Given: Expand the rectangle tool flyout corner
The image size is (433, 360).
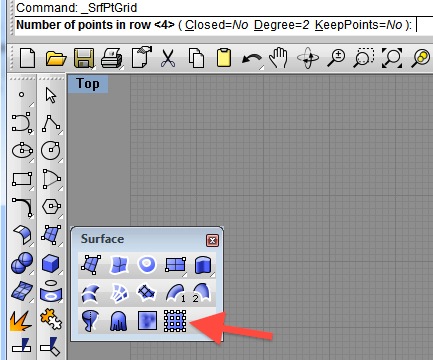Looking at the screenshot, I should (x=31, y=189).
